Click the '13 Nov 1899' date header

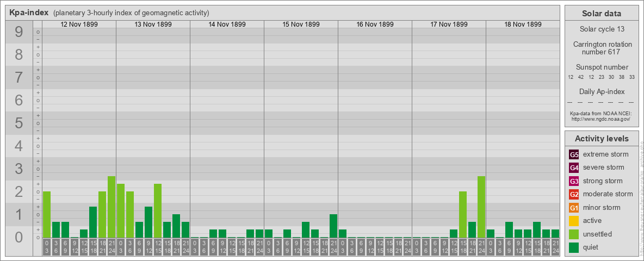tap(153, 24)
